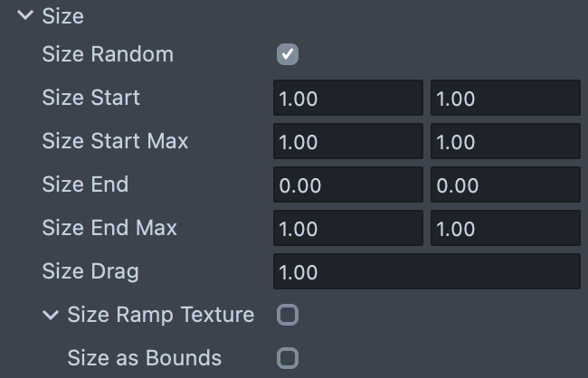Image resolution: width=588 pixels, height=378 pixels.
Task: Collapse the Size section chevron
Action: coord(24,15)
